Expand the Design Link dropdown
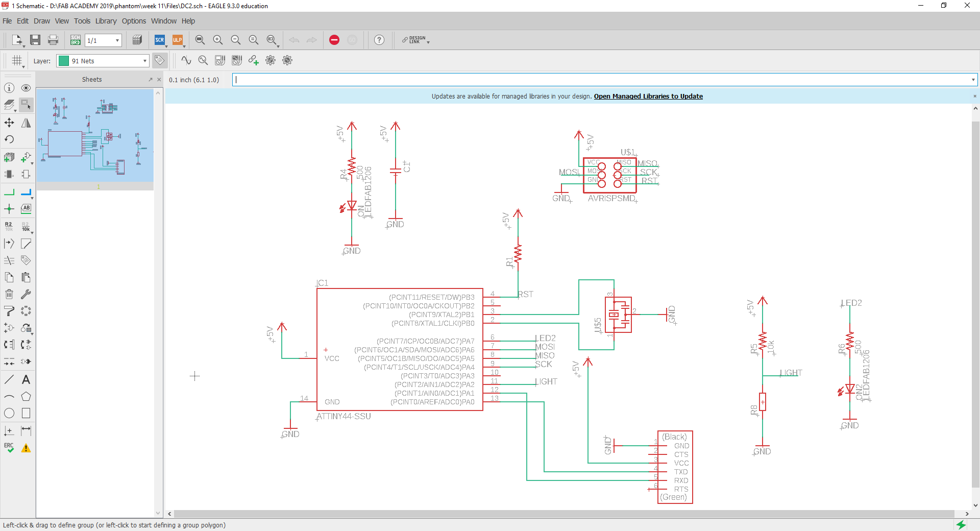Viewport: 980px width, 531px height. (428, 42)
